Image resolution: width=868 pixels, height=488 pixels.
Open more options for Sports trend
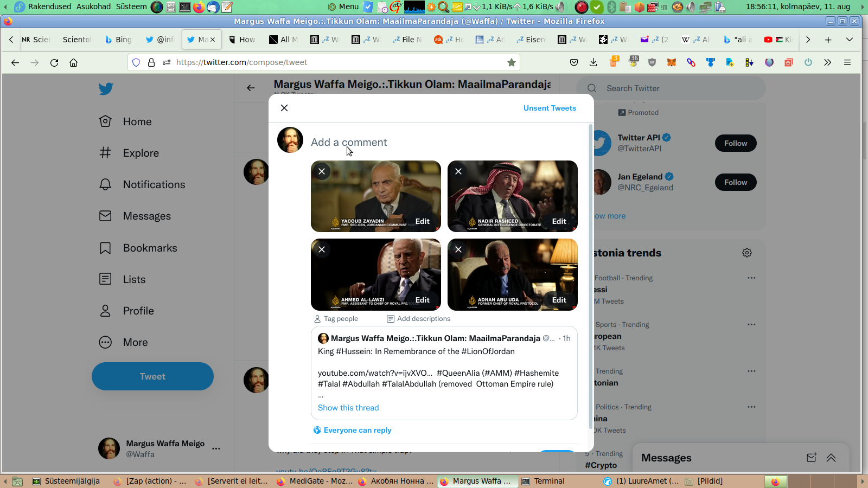751,324
